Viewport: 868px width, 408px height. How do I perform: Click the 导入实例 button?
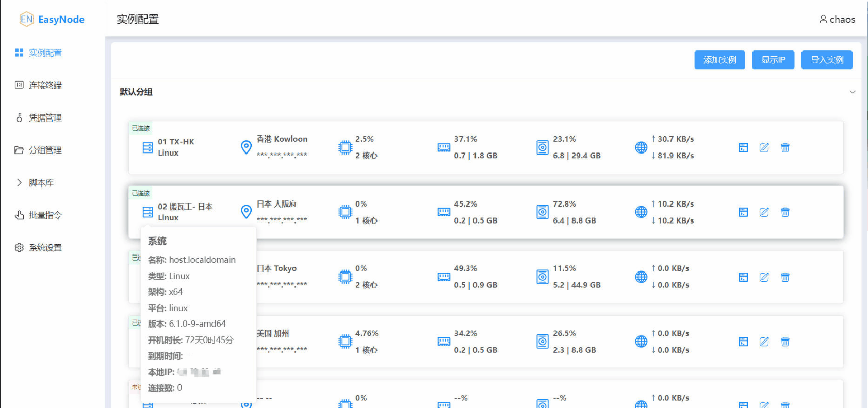[x=827, y=60]
